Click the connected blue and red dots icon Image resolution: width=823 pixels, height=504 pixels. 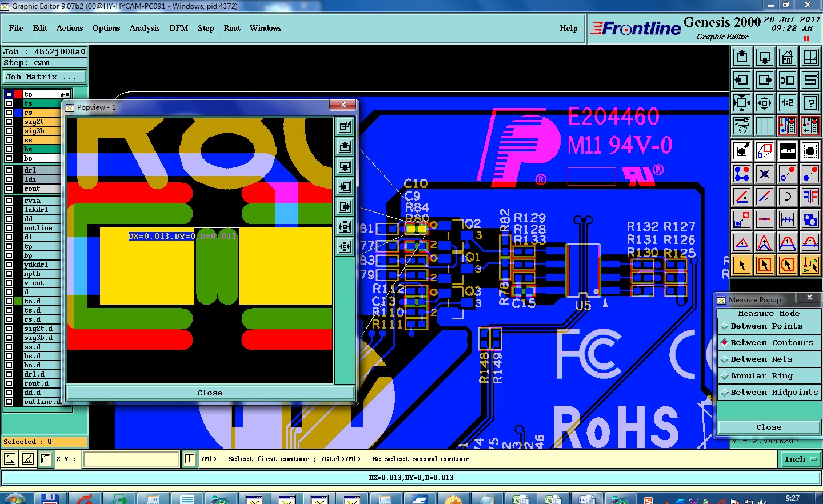pyautogui.click(x=742, y=174)
